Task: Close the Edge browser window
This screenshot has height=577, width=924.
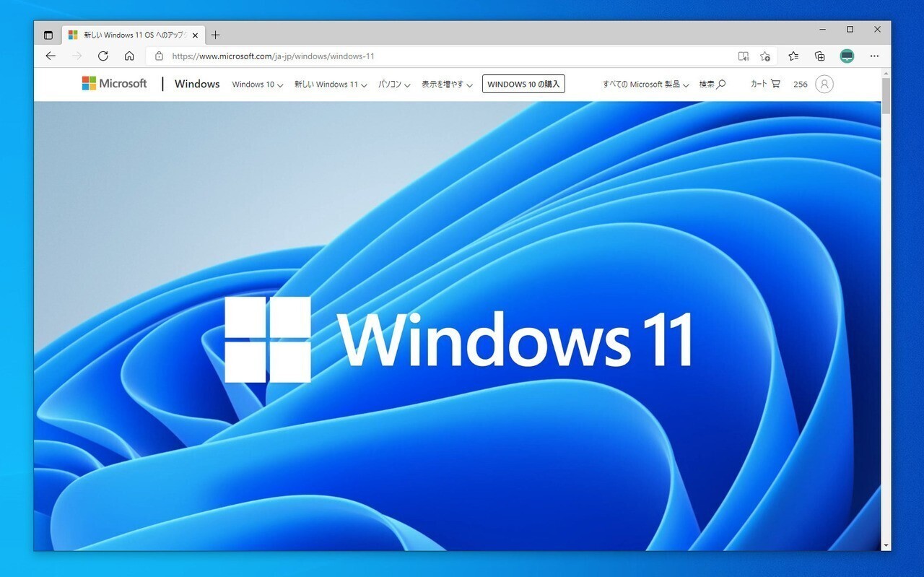Action: tap(877, 30)
